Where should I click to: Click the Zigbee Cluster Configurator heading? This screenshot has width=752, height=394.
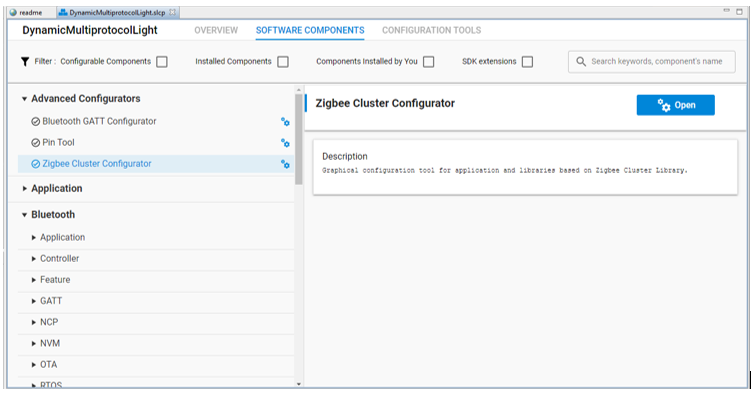pyautogui.click(x=385, y=104)
